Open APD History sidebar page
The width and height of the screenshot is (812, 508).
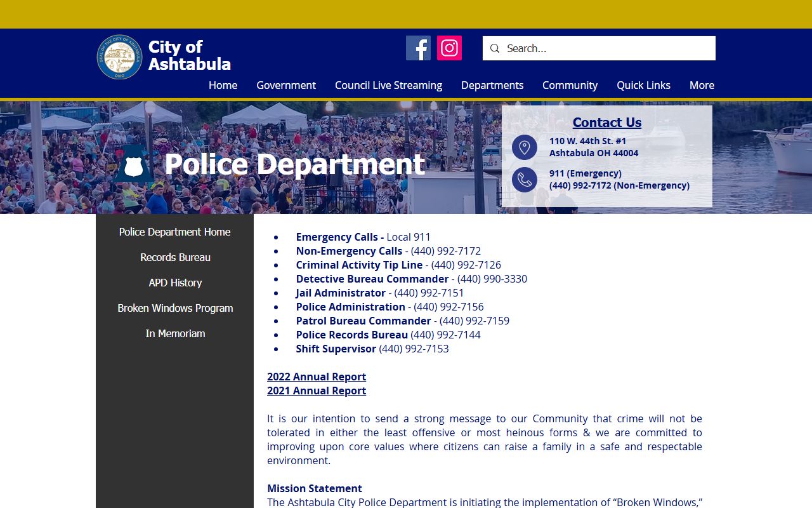click(x=174, y=283)
